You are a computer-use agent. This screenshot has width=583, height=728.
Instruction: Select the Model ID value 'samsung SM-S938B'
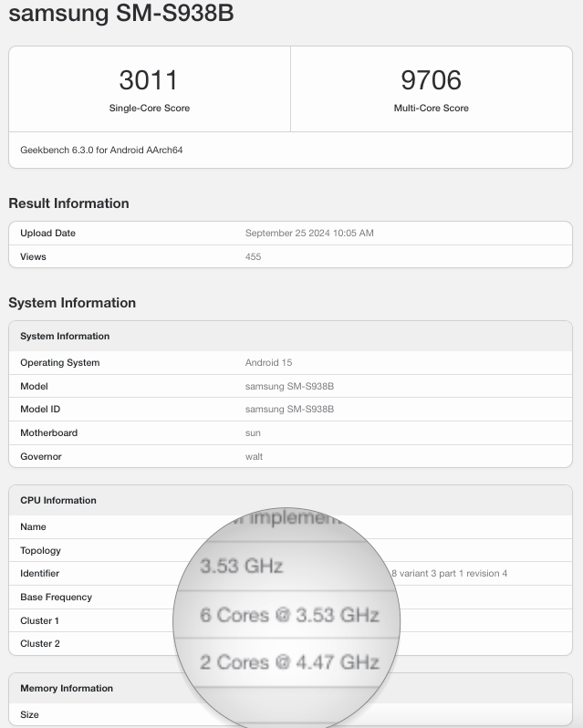click(289, 409)
